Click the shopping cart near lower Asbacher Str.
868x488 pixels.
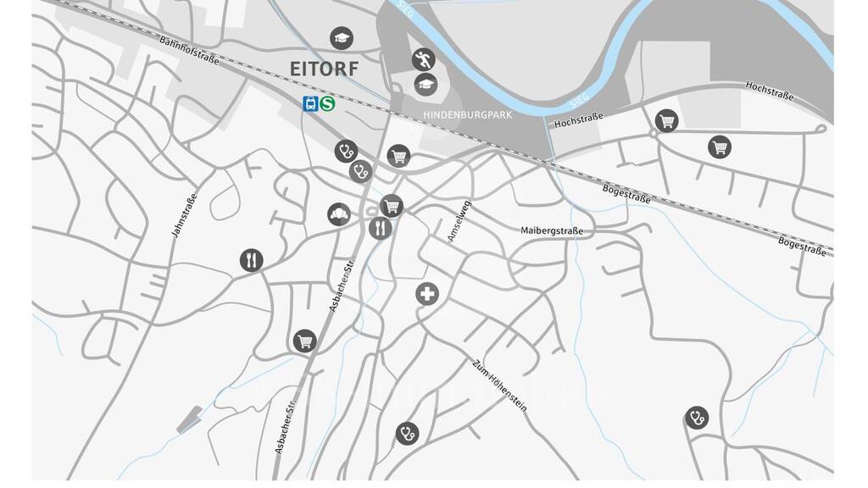(304, 341)
